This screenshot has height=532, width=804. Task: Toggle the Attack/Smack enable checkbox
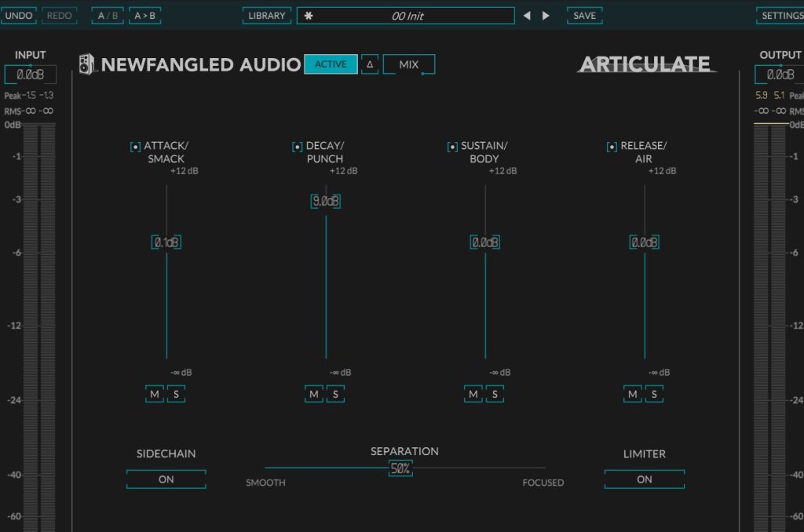[x=135, y=147]
